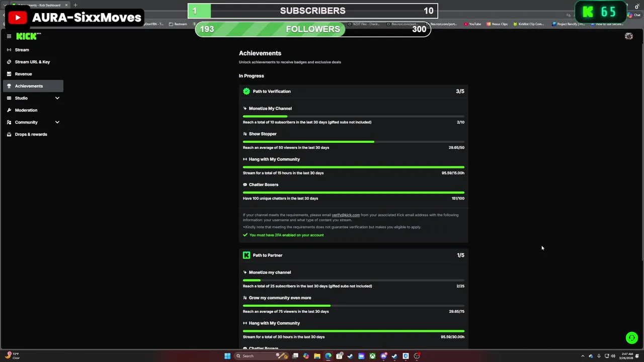Image resolution: width=644 pixels, height=362 pixels.
Task: Click the taskbar Search box
Action: 262,356
